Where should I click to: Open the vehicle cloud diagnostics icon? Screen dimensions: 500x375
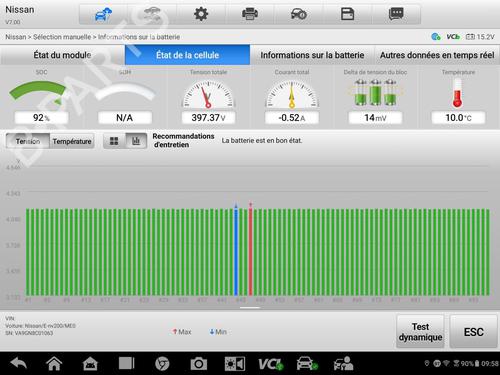[x=103, y=15]
